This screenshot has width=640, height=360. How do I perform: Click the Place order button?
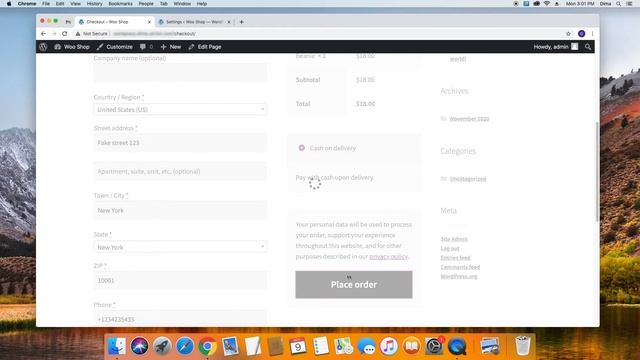click(x=354, y=284)
